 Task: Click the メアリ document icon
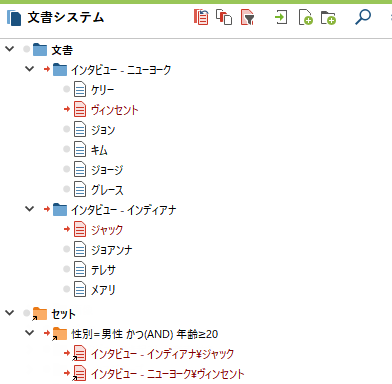[x=80, y=290]
